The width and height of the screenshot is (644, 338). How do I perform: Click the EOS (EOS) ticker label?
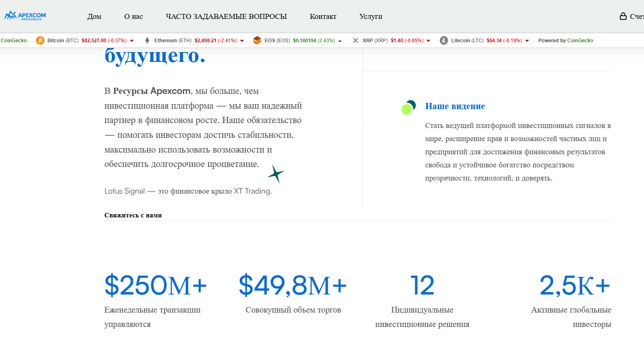coord(277,41)
